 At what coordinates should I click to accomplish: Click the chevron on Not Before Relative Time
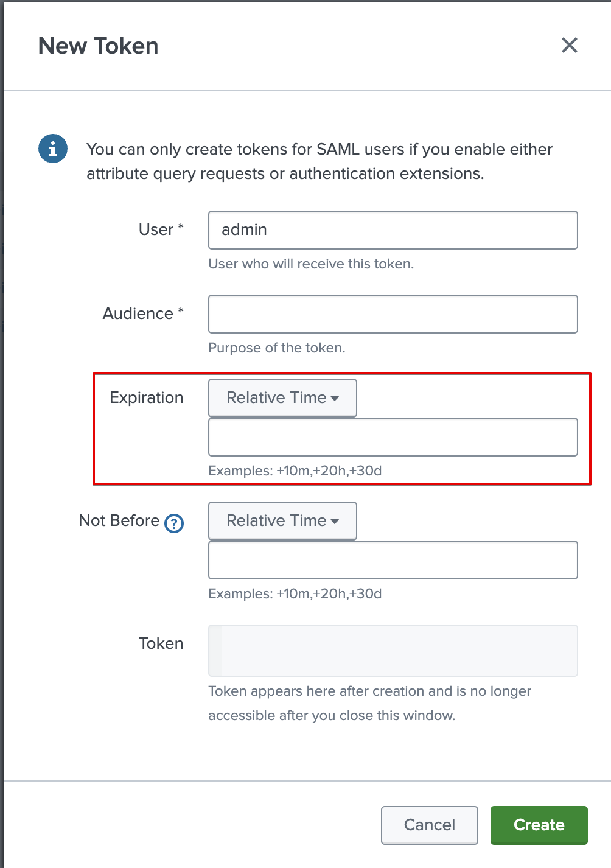coord(335,520)
